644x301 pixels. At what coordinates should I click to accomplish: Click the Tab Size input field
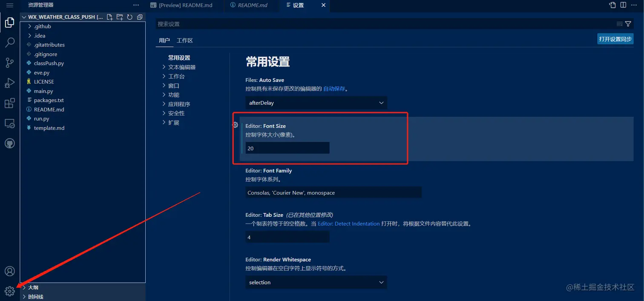287,237
